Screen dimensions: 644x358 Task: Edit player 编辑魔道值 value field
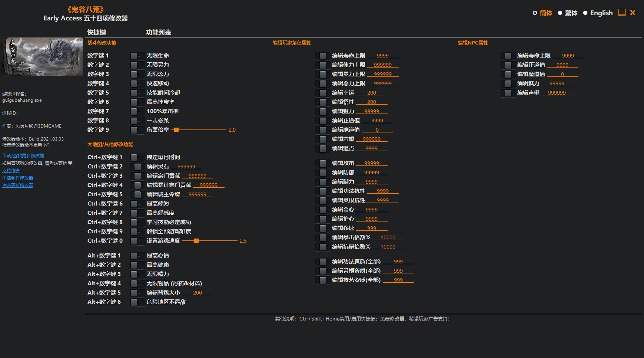tap(377, 130)
